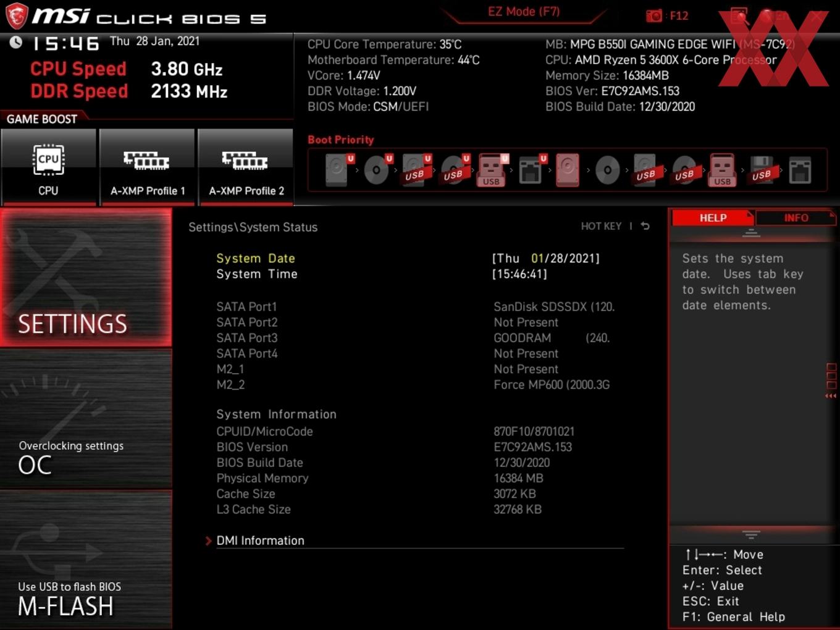Click the 32768 KB cache value
Viewport: 840px width, 630px height.
(x=518, y=509)
